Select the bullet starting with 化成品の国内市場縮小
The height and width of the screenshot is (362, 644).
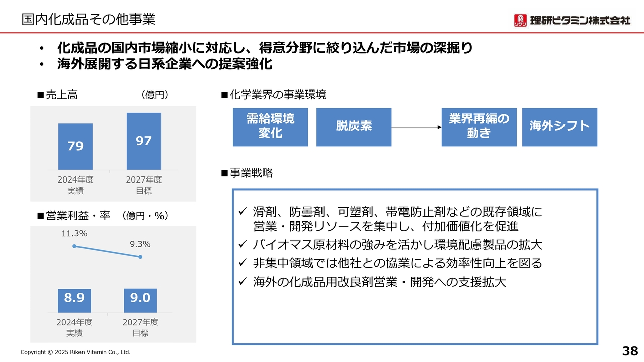[x=265, y=48]
